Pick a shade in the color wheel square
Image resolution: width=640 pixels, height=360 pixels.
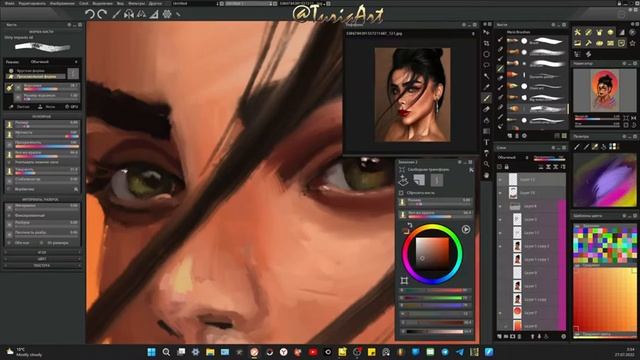(x=432, y=254)
